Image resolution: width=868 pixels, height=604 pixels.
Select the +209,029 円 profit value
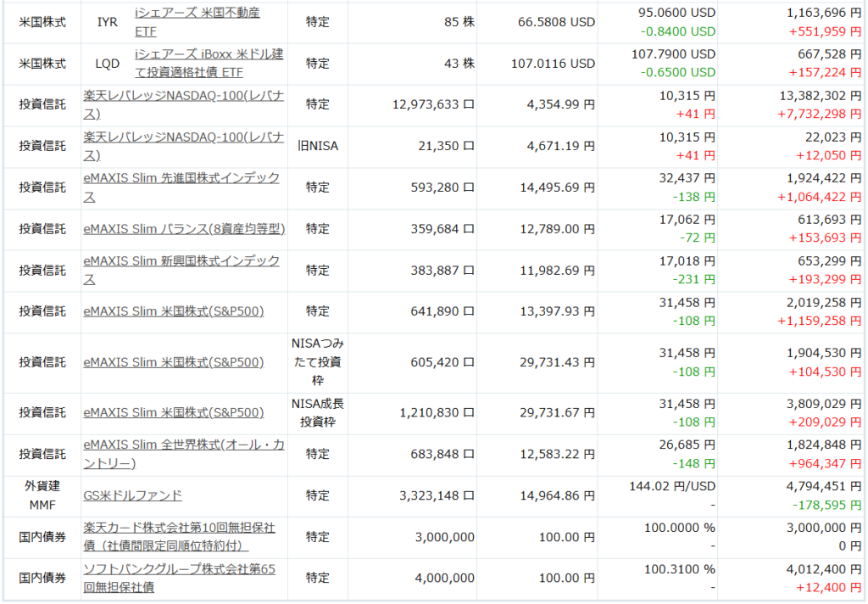click(826, 422)
